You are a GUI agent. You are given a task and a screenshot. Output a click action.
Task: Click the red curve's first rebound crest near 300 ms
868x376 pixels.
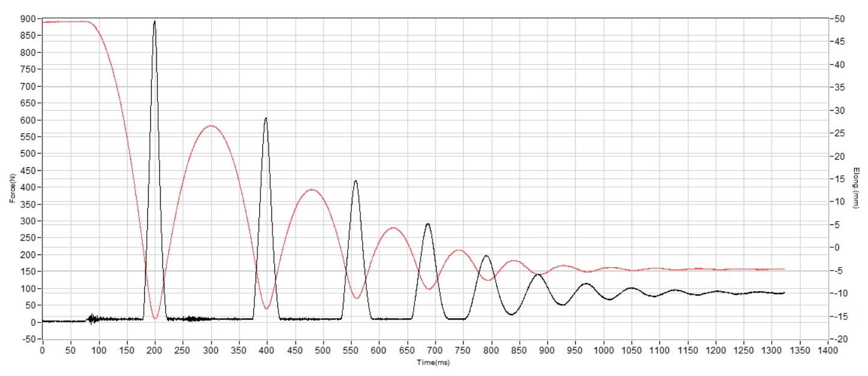coord(211,126)
